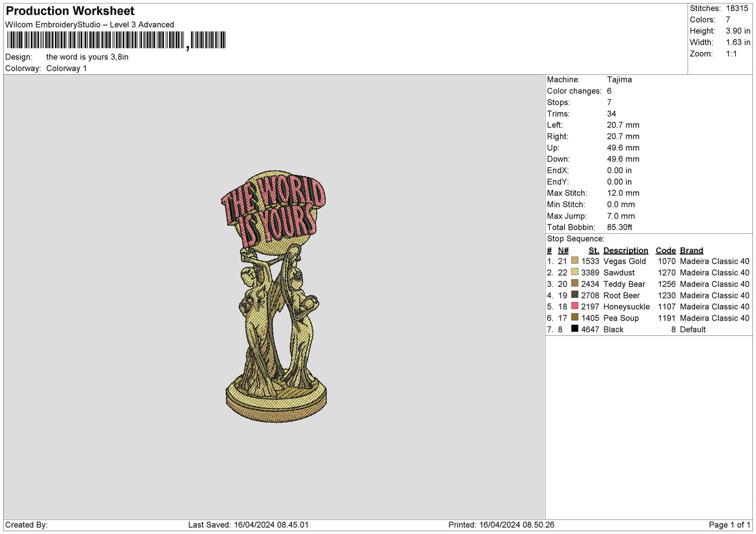Click the Total Bobbin value 85.30ft

619,228
